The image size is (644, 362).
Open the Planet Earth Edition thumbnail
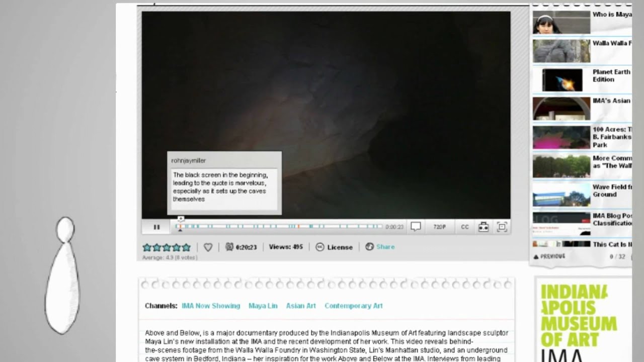(x=561, y=80)
